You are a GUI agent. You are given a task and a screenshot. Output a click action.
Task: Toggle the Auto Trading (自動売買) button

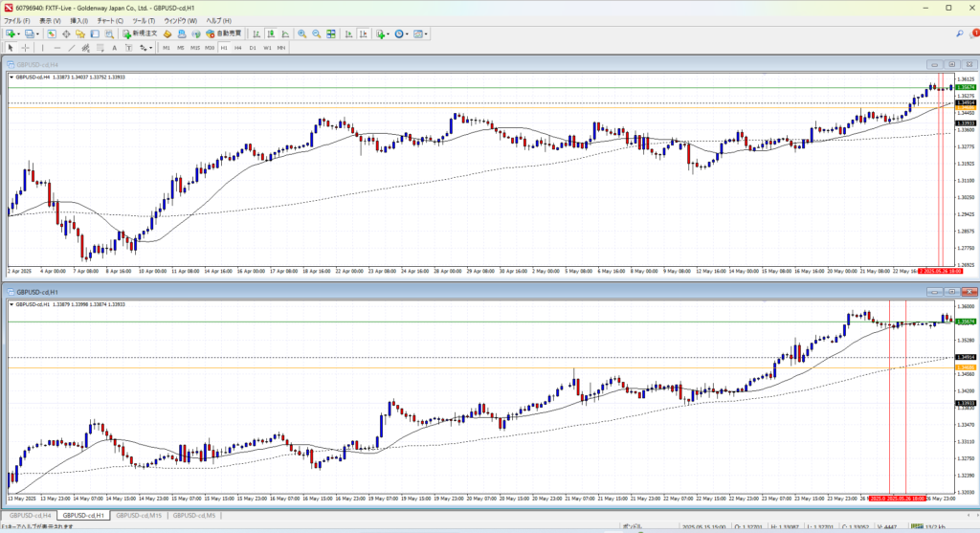pos(215,33)
